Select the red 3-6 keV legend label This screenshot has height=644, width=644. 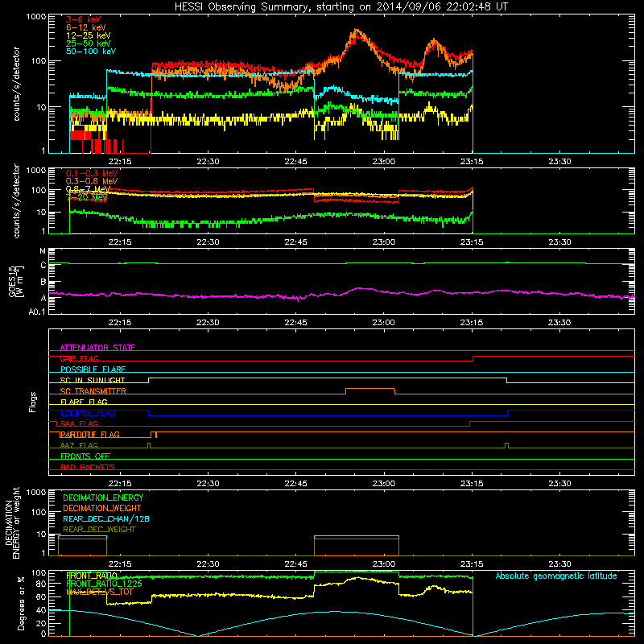tap(84, 19)
